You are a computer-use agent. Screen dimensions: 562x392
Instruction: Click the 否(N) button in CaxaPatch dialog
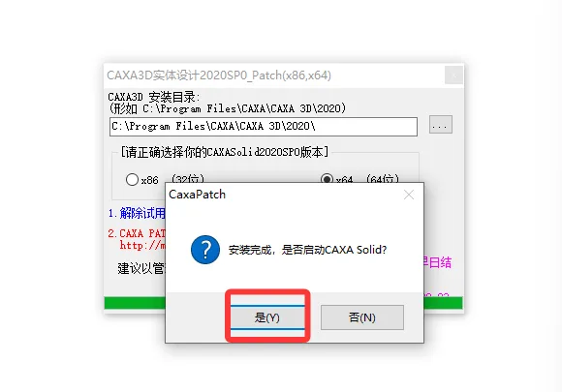click(362, 317)
